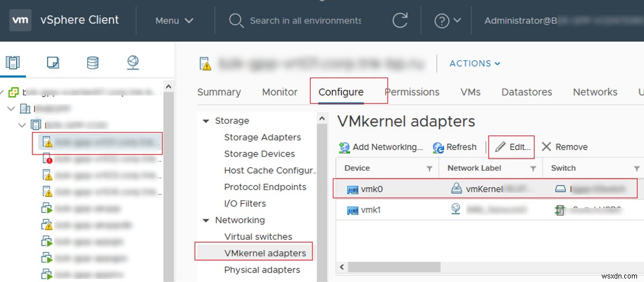Select the vmk0 adapter row
Image resolution: width=644 pixels, height=282 pixels.
490,189
